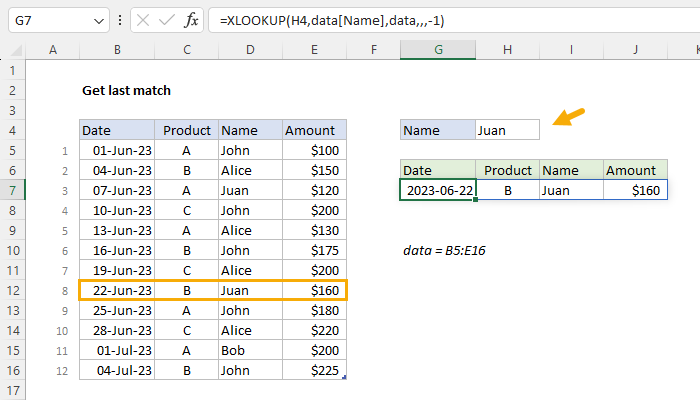
Task: Select column G header
Action: click(437, 50)
